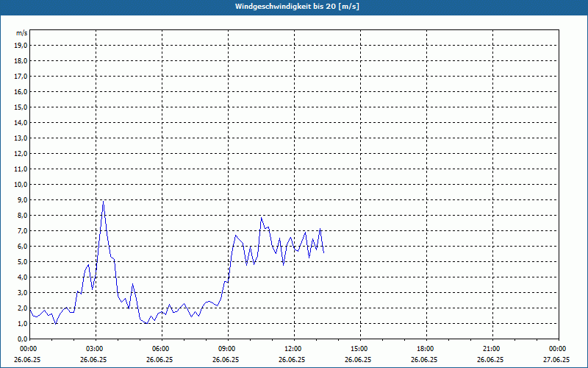The height and width of the screenshot is (368, 588).
Task: Click the '06:00' time axis label
Action: click(162, 349)
